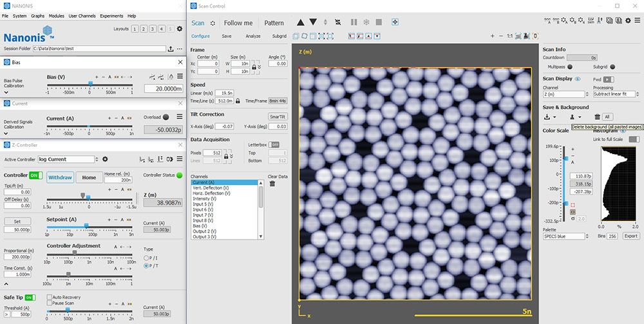Toggle the Controller ON switch
The image size is (644, 324).
(x=36, y=175)
